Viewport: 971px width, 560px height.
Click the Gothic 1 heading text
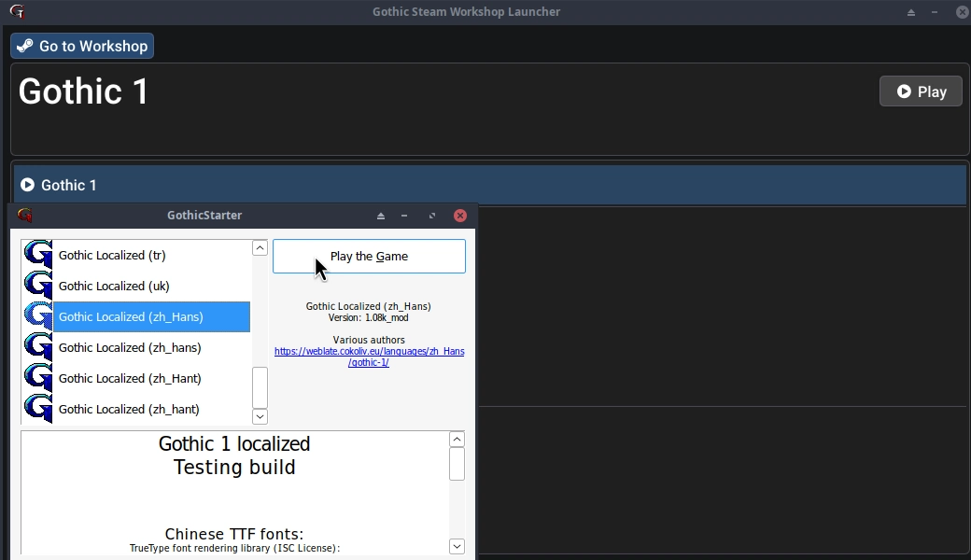coord(84,91)
